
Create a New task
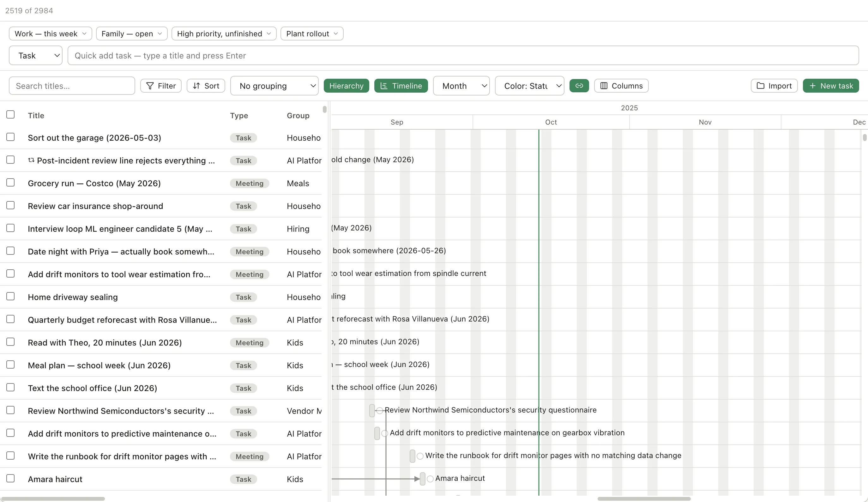tap(831, 86)
